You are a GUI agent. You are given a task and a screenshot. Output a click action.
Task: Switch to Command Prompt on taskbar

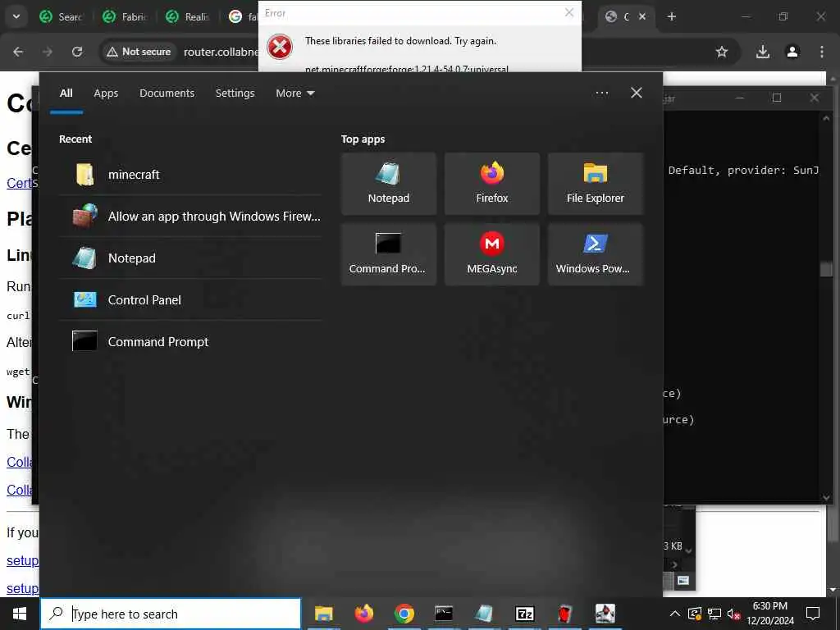click(x=444, y=614)
